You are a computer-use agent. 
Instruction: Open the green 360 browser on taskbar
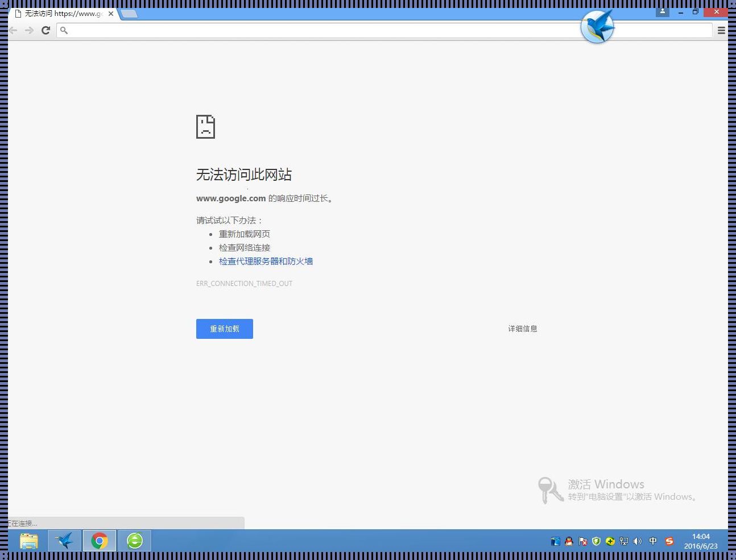pos(135,541)
